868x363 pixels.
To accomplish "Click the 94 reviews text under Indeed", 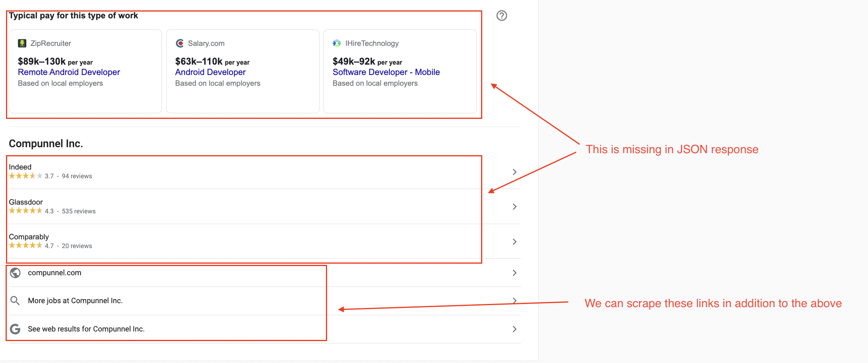I will [77, 176].
